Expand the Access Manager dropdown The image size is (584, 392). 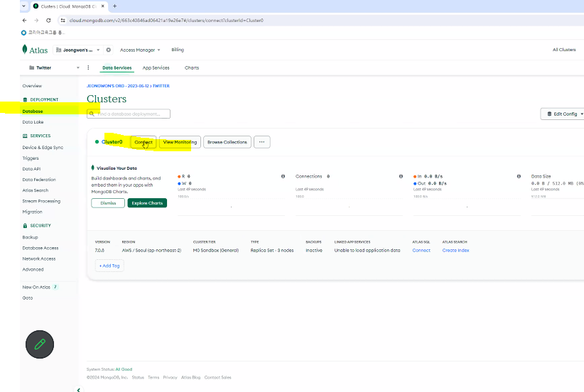click(140, 50)
